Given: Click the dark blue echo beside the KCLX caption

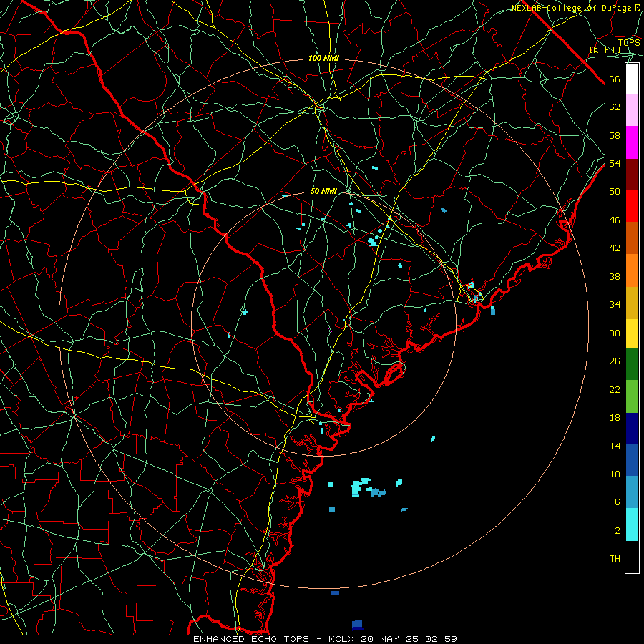Looking at the screenshot, I should pyautogui.click(x=357, y=625).
